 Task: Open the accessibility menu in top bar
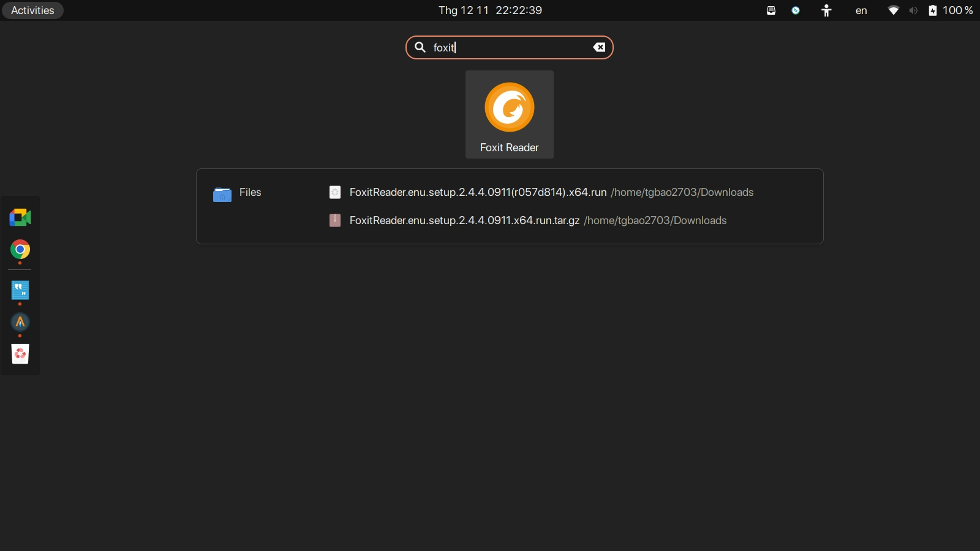click(826, 10)
